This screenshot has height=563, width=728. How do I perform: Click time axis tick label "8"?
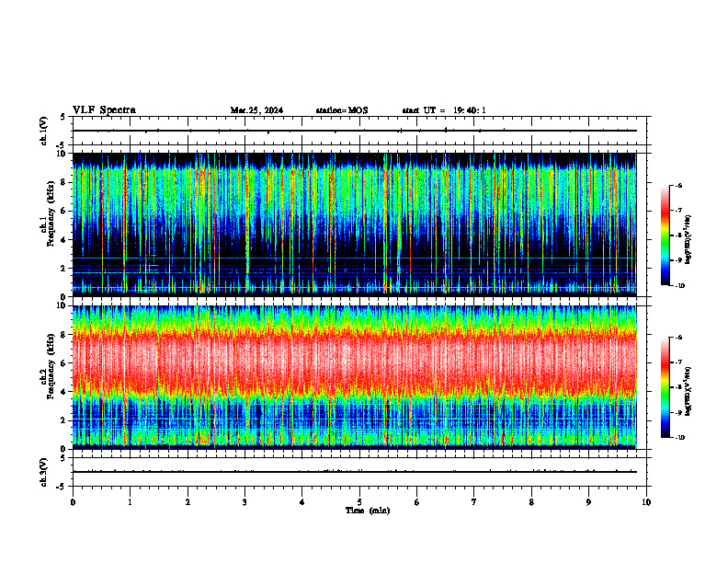[x=531, y=502]
